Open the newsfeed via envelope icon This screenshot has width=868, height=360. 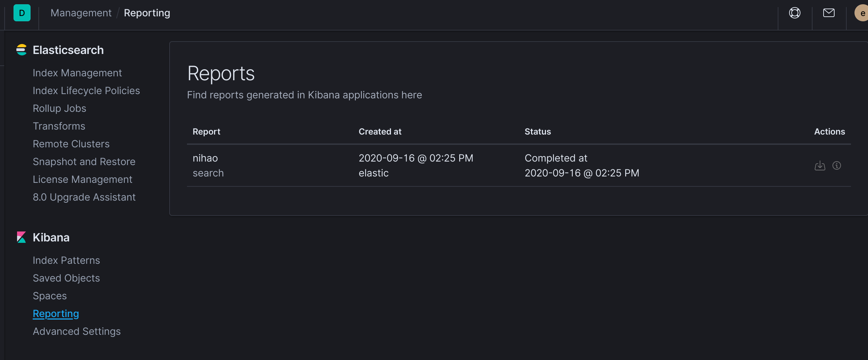point(829,13)
